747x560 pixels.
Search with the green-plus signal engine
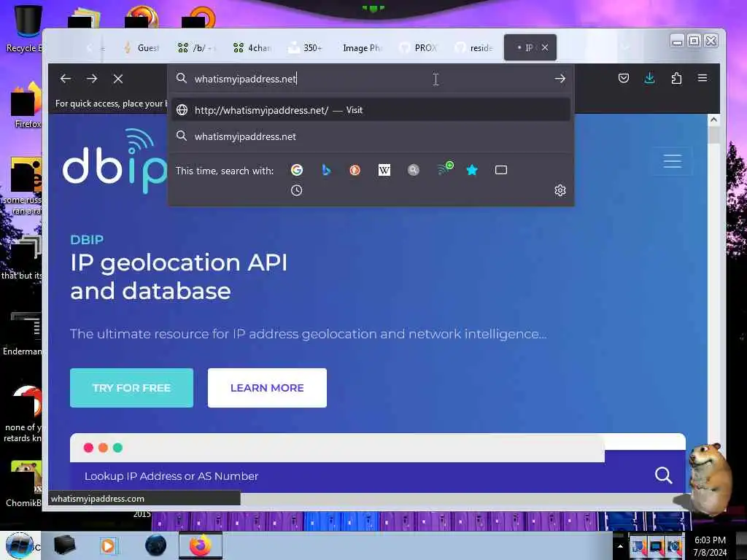point(445,168)
